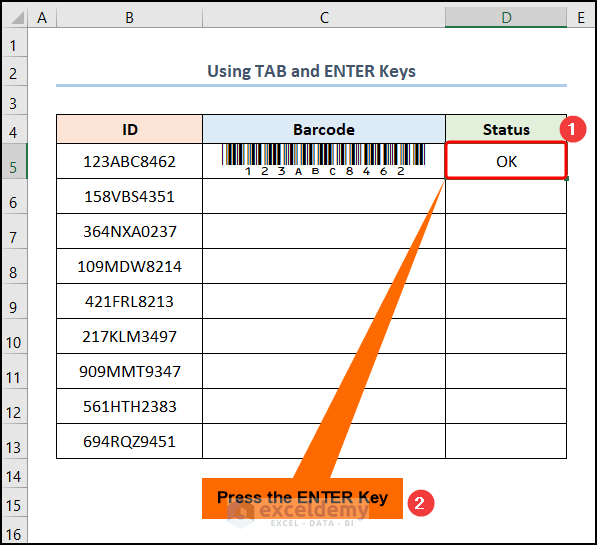597x545 pixels.
Task: Click the empty Status cell beside 421FRL8213
Action: click(506, 301)
